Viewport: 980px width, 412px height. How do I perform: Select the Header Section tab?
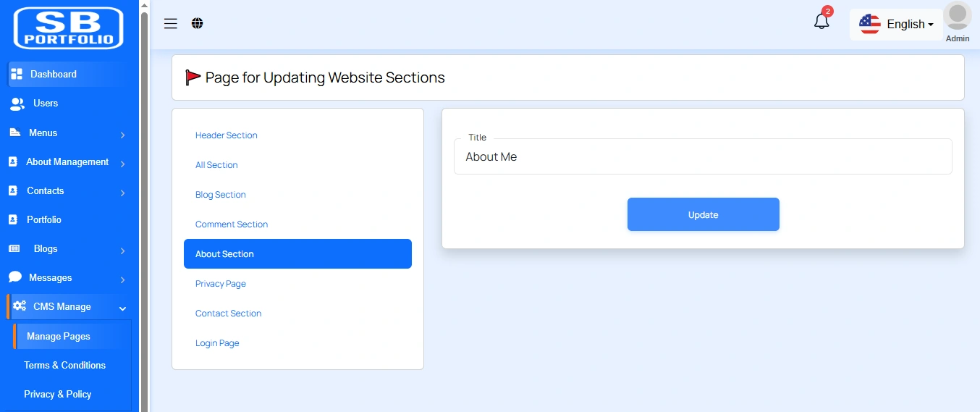click(227, 135)
